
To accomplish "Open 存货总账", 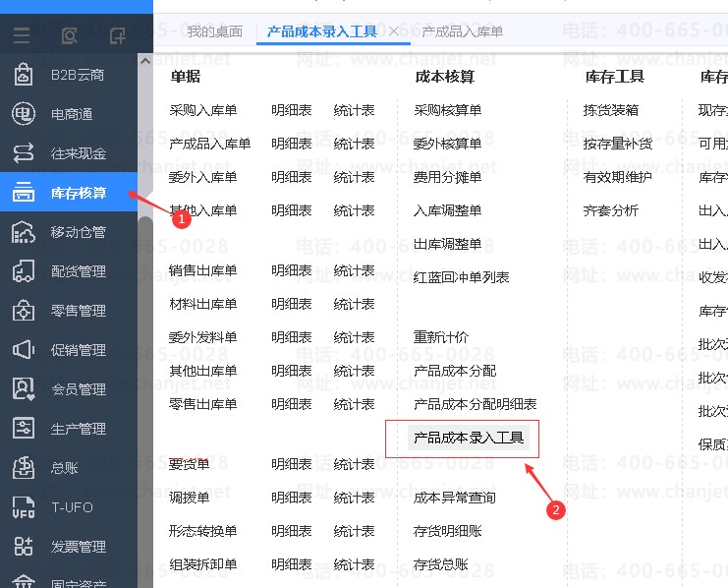I will pyautogui.click(x=440, y=564).
